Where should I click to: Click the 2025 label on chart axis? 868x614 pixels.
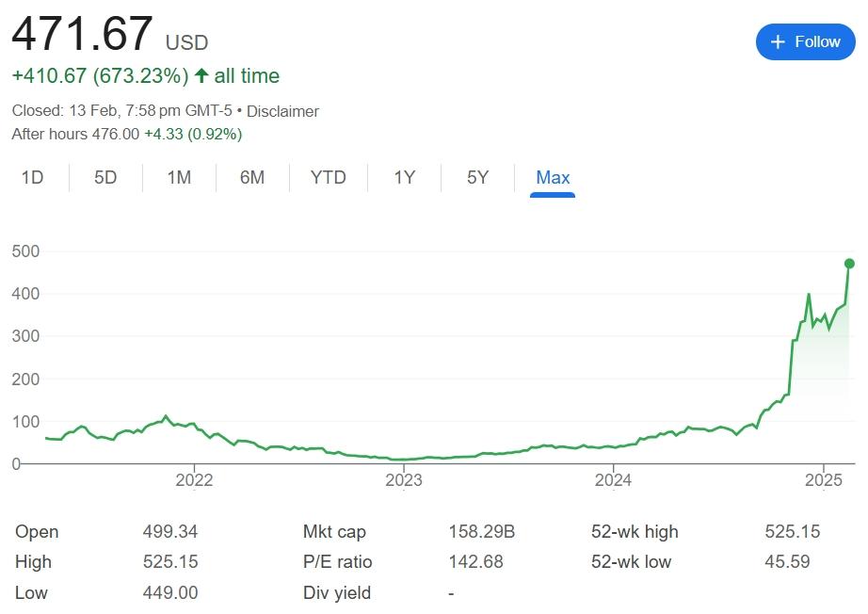(824, 479)
